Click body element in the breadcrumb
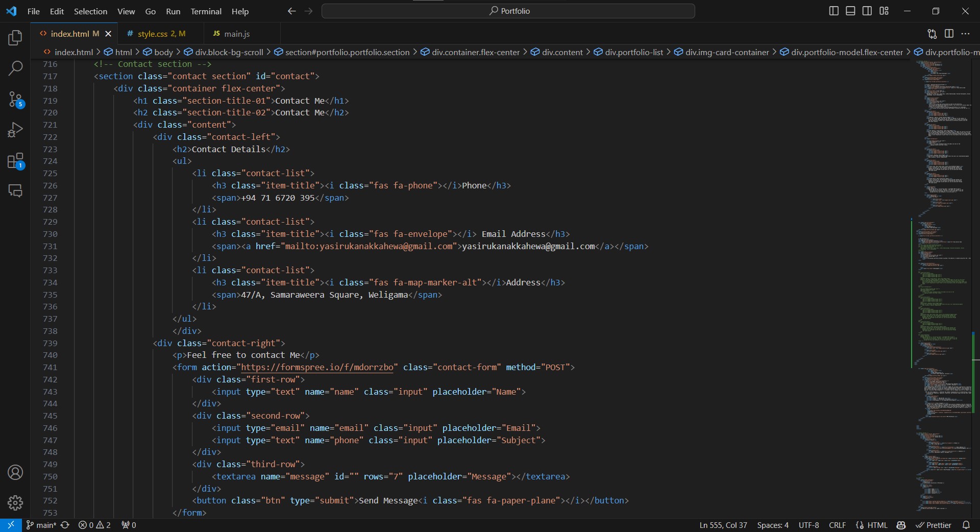 tap(158, 52)
